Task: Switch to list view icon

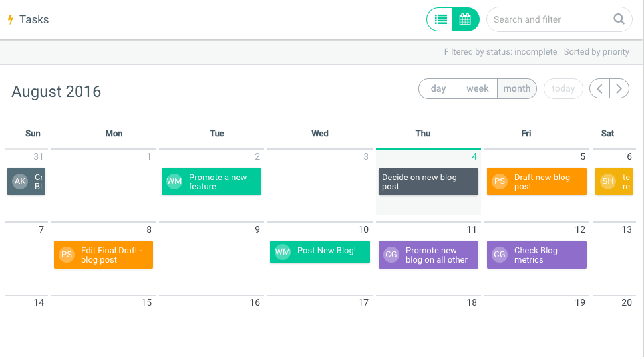Action: point(440,19)
